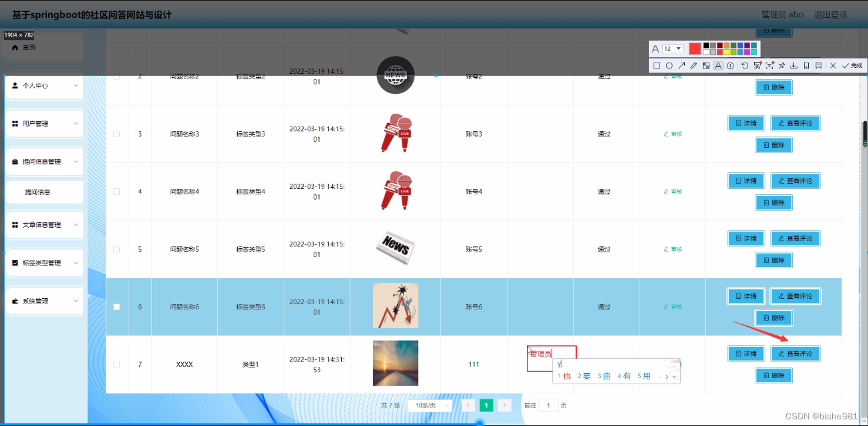Select the ellipse annotation tool
The height and width of the screenshot is (426, 868).
click(669, 65)
